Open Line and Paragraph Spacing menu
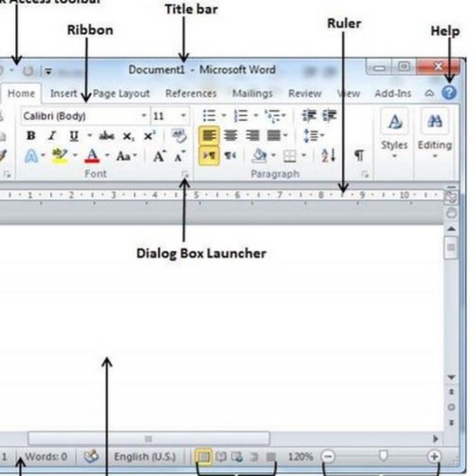The height and width of the screenshot is (476, 476). [x=314, y=135]
